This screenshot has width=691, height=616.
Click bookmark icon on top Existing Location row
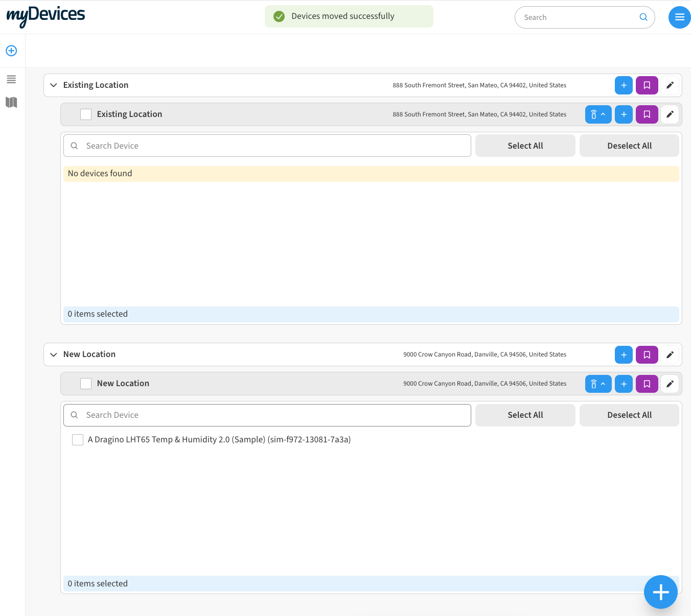click(x=647, y=85)
